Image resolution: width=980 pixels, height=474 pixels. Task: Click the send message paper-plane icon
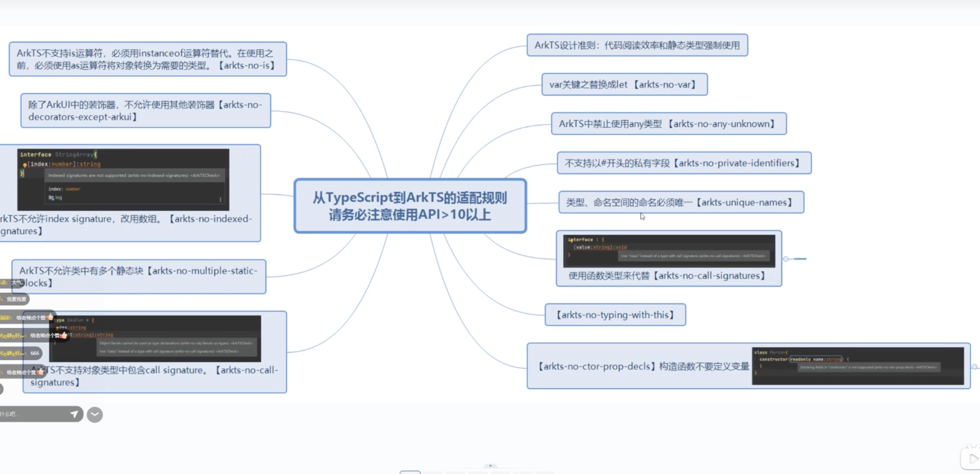pos(74,414)
